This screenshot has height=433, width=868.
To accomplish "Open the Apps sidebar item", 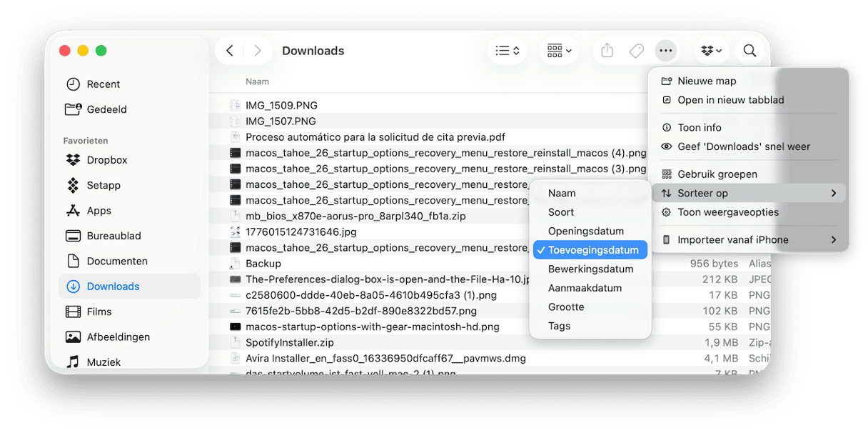I will pyautogui.click(x=129, y=211).
